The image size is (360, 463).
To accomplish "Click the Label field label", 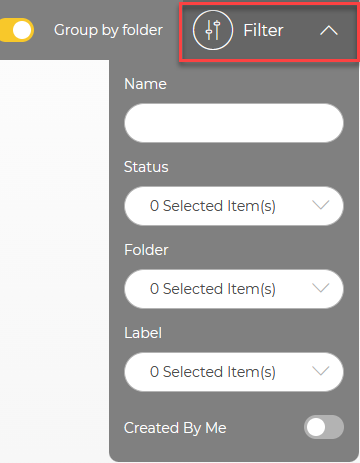I will (143, 333).
